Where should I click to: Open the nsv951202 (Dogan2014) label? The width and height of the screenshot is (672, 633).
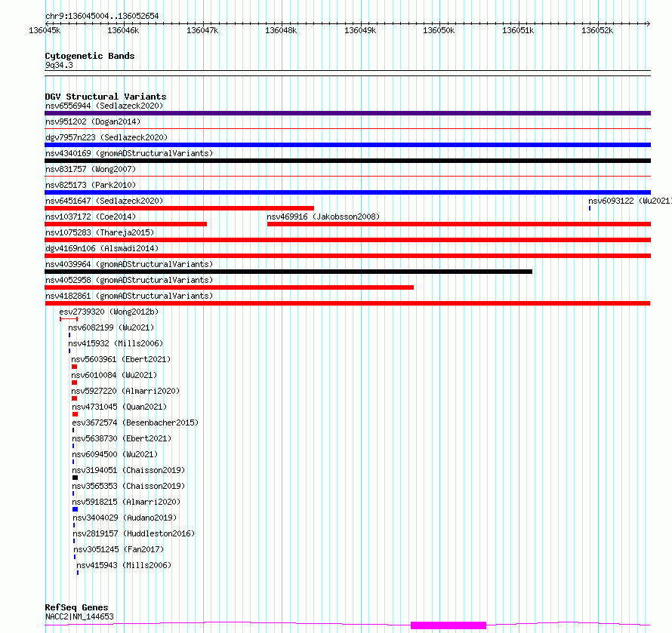click(x=93, y=121)
